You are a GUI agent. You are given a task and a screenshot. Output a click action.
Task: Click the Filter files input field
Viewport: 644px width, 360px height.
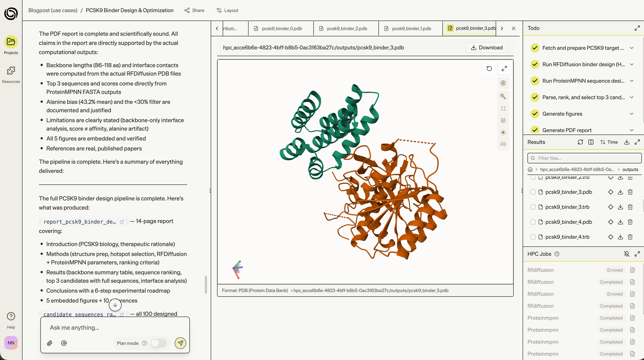click(x=585, y=158)
